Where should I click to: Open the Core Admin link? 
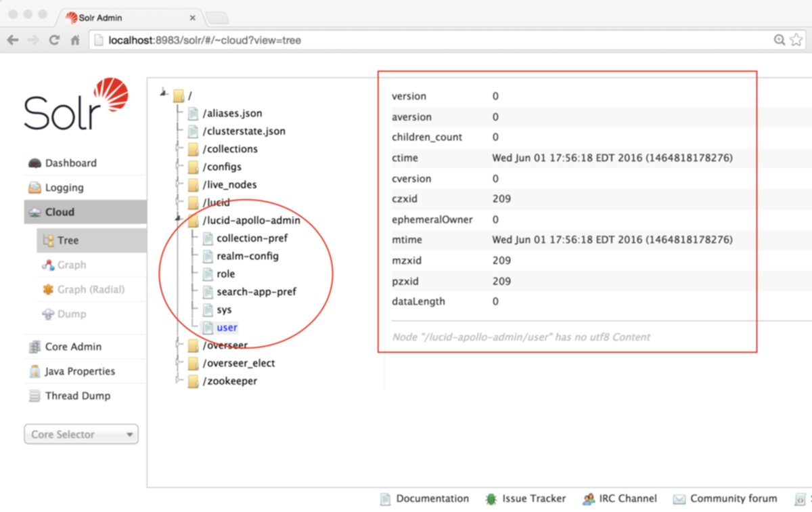pyautogui.click(x=73, y=347)
